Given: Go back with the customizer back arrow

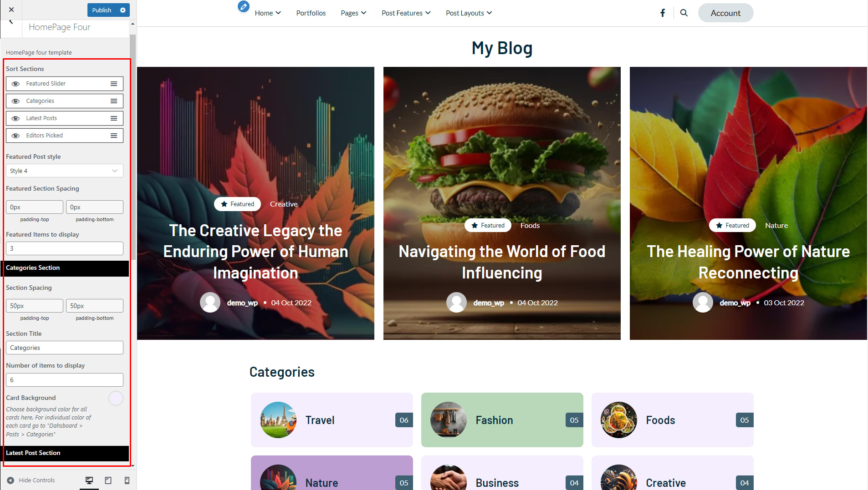Looking at the screenshot, I should pyautogui.click(x=11, y=22).
